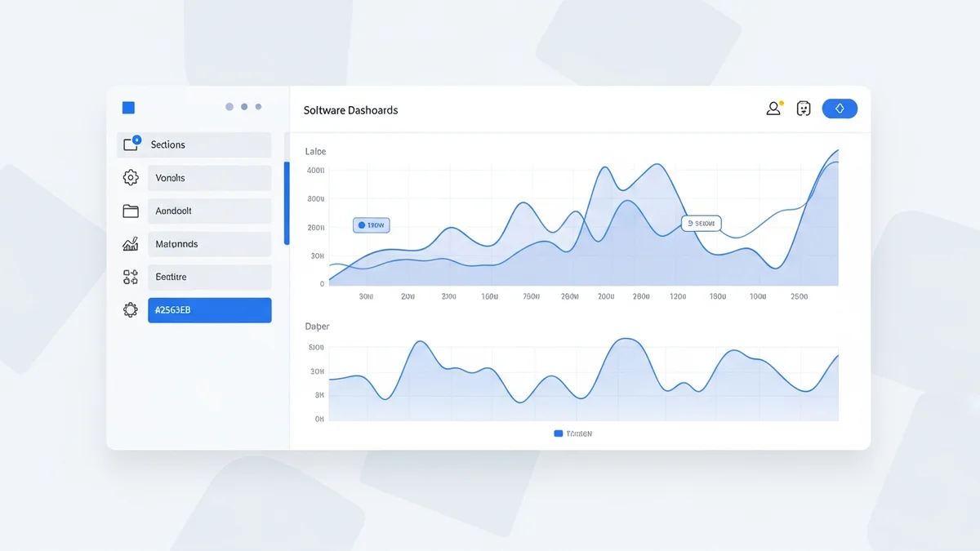Click the folder icon beside Aandoolt
980x551 pixels.
click(x=131, y=211)
